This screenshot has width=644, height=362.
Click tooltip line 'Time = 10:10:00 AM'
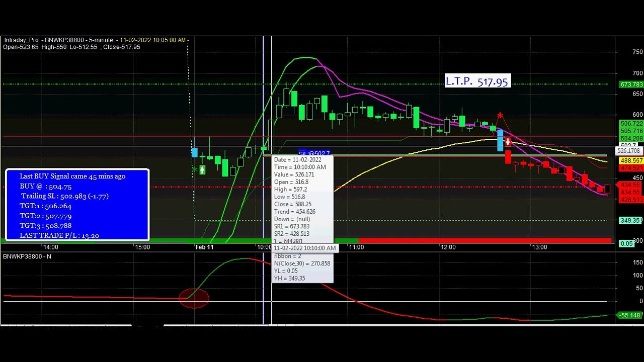pos(300,167)
